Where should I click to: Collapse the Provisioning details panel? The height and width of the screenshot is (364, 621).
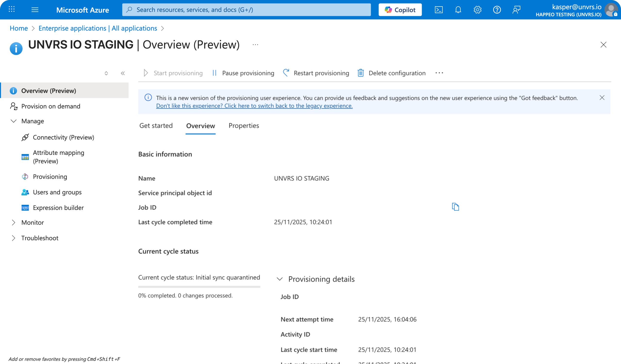280,279
